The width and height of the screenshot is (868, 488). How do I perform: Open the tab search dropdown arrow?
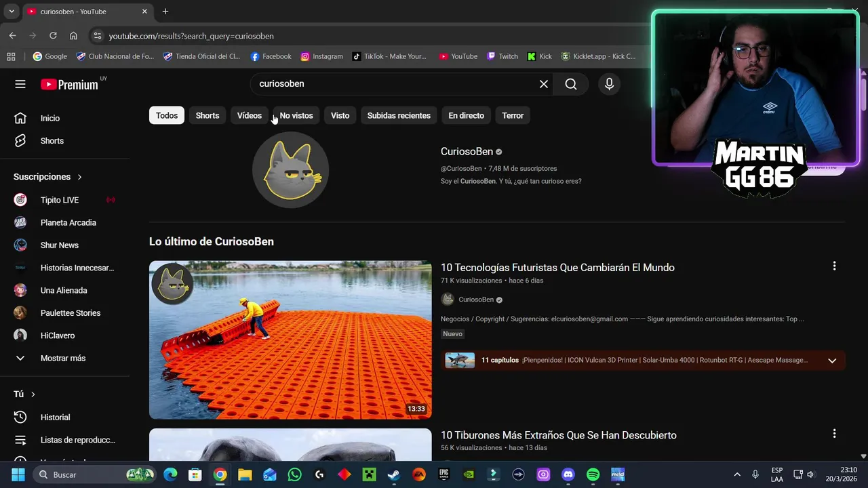click(x=12, y=12)
